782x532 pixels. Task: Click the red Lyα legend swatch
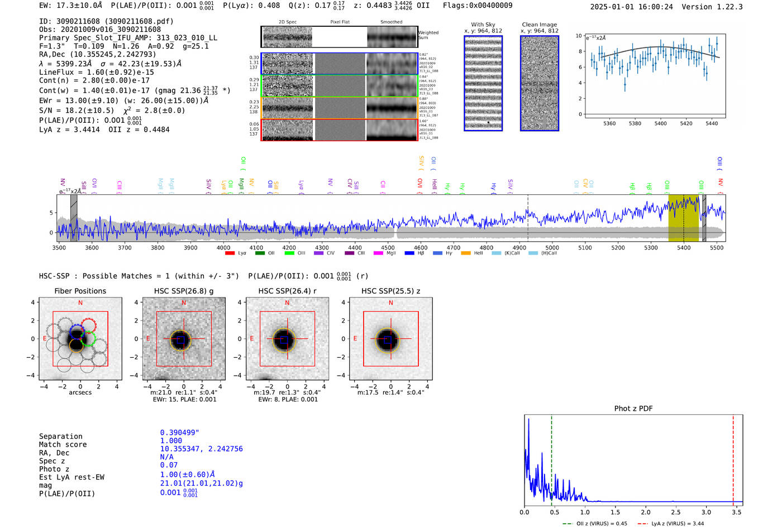[230, 253]
